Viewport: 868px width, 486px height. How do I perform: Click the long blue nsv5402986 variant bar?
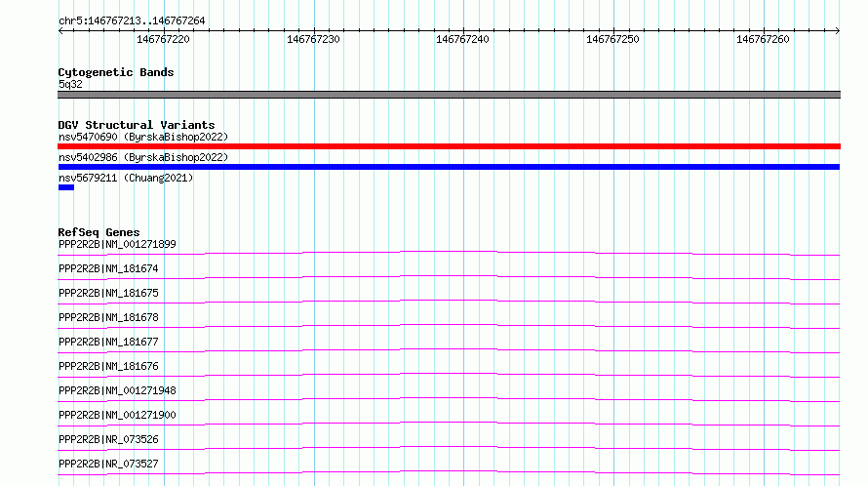coord(449,167)
